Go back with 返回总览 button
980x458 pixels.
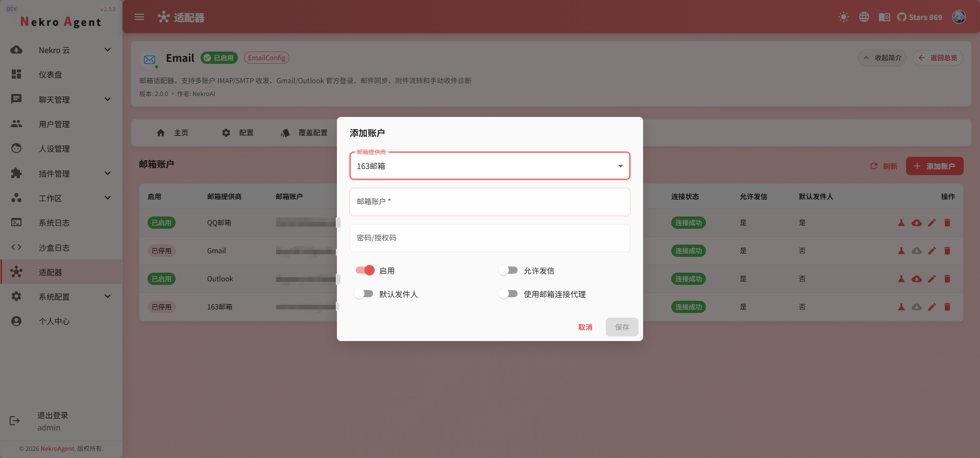(x=938, y=58)
